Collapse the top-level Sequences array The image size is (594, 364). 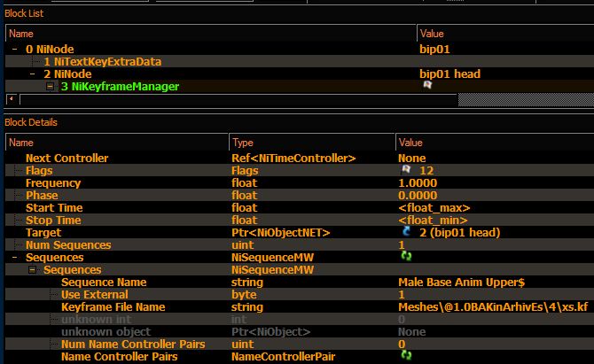point(15,258)
